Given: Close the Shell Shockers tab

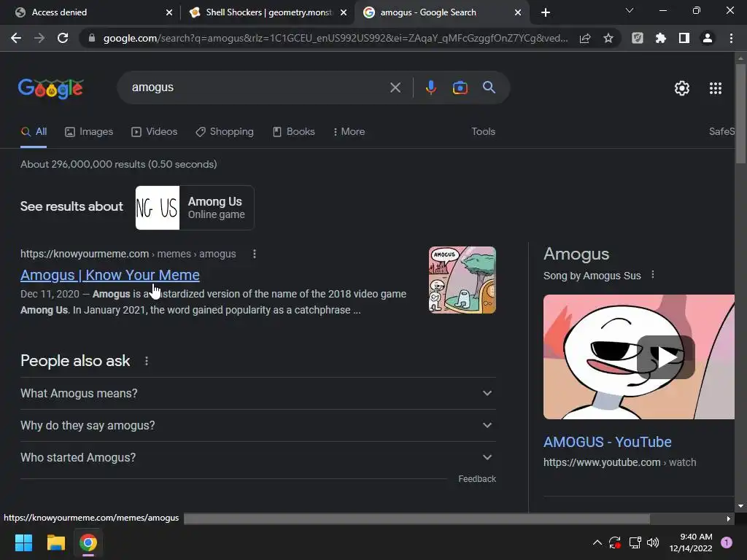Looking at the screenshot, I should pos(344,12).
